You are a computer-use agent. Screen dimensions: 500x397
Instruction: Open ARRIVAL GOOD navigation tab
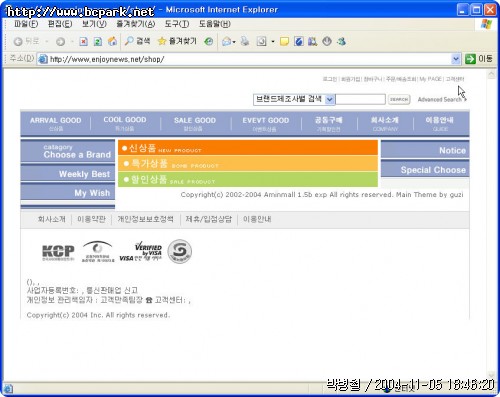(56, 123)
